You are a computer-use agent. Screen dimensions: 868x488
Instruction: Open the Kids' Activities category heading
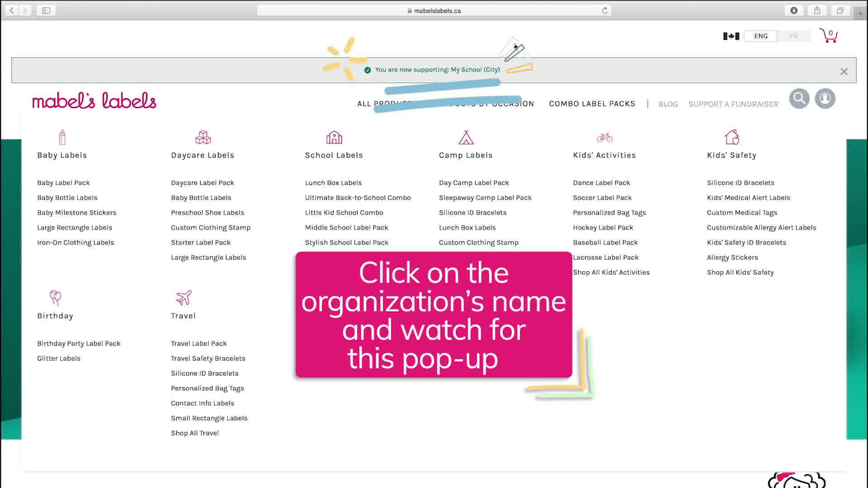(x=604, y=155)
